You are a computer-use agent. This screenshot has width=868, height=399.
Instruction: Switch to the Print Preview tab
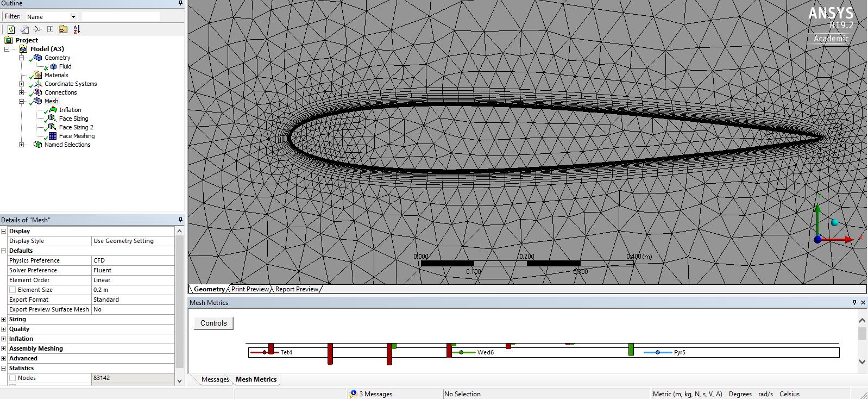pos(250,289)
